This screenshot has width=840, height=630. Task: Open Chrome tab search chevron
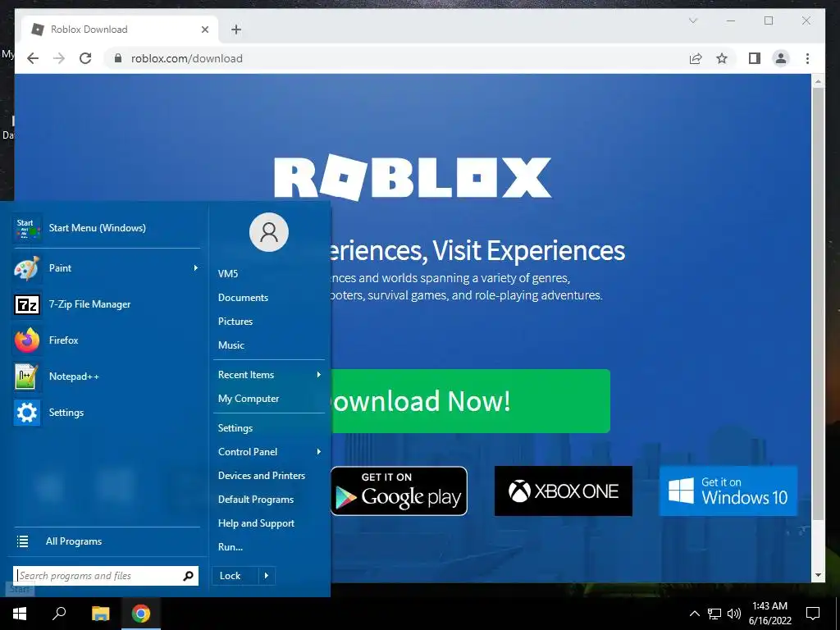point(692,21)
